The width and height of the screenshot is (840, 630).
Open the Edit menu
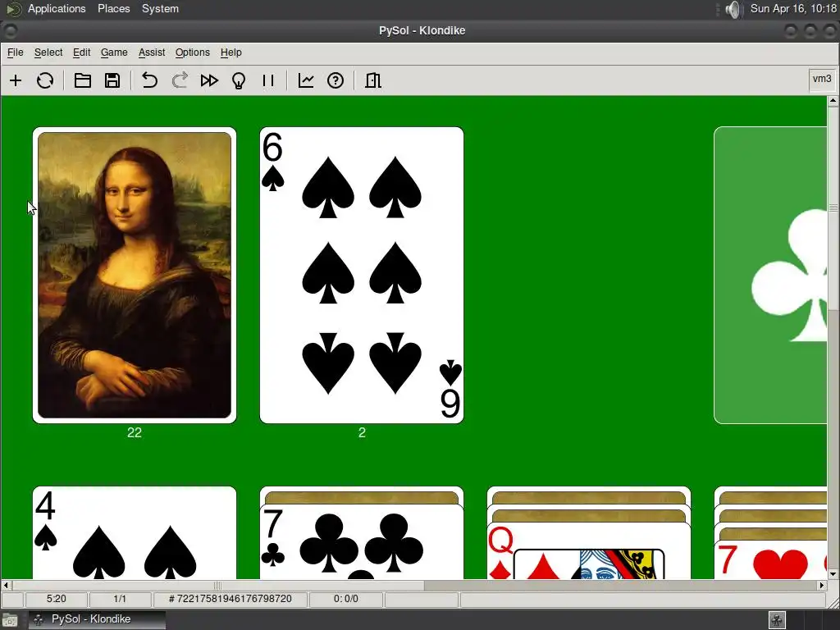[x=81, y=52]
